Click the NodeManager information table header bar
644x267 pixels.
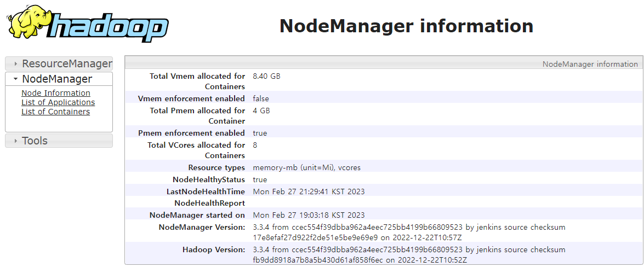(384, 63)
